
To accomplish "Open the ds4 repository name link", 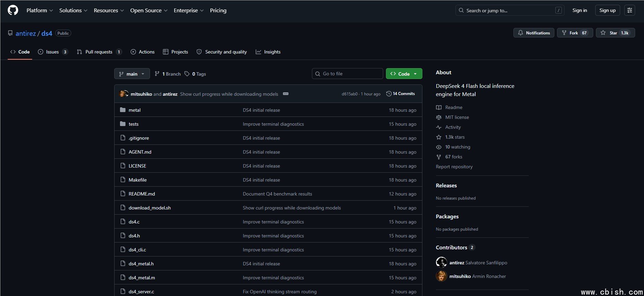I will 47,33.
